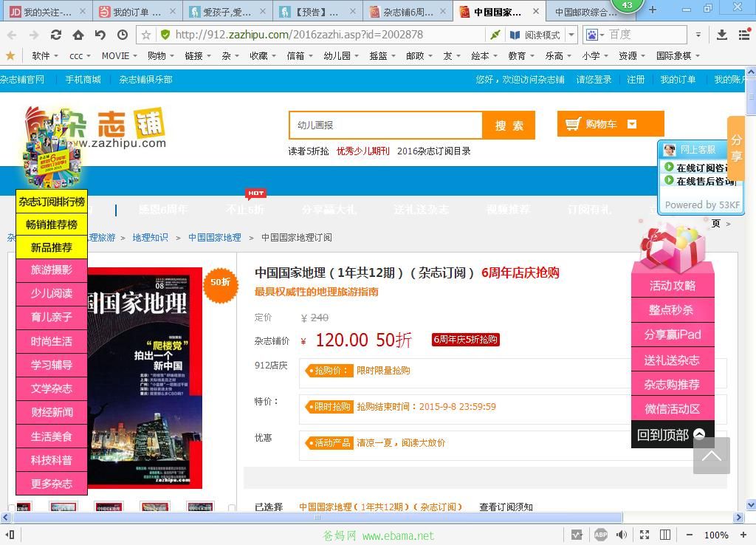Expand the 软件 bookmarks folder
Screen dimensions: 756x545
point(45,56)
